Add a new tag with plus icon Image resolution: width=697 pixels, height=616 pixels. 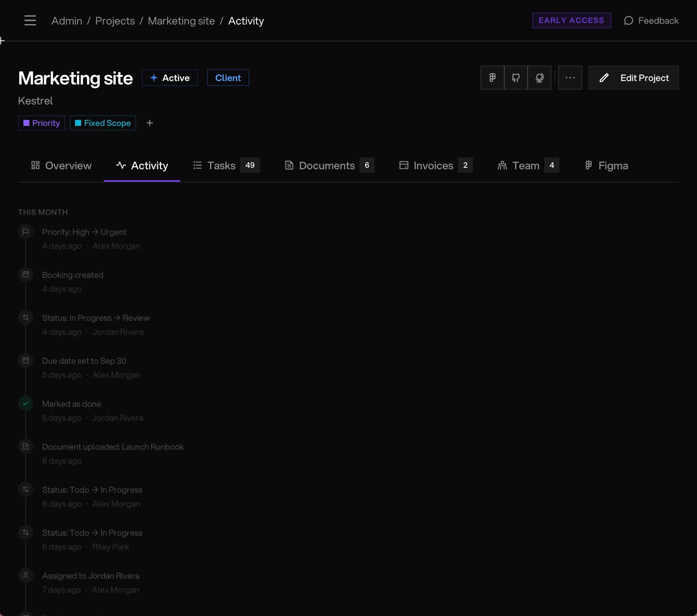click(x=150, y=123)
